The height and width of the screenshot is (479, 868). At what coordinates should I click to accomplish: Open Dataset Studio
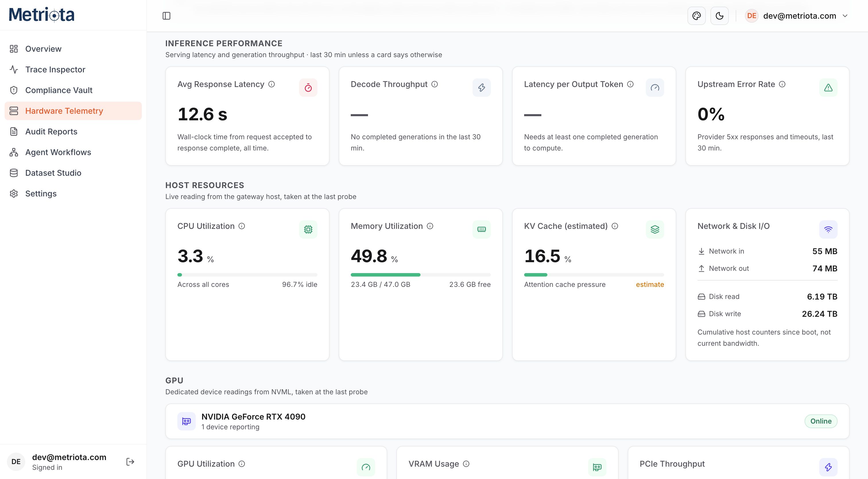click(73, 173)
